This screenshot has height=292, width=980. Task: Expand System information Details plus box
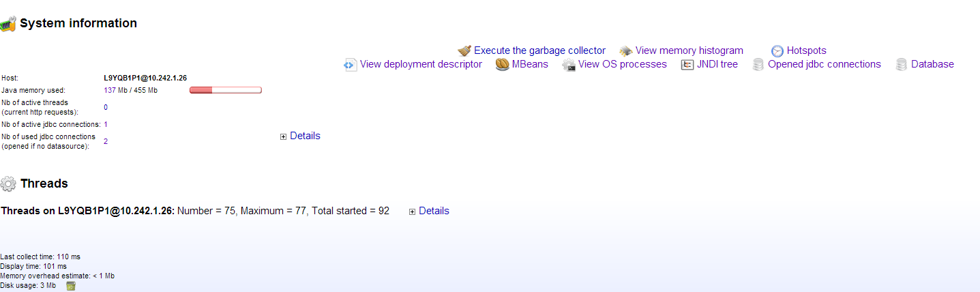(x=284, y=136)
